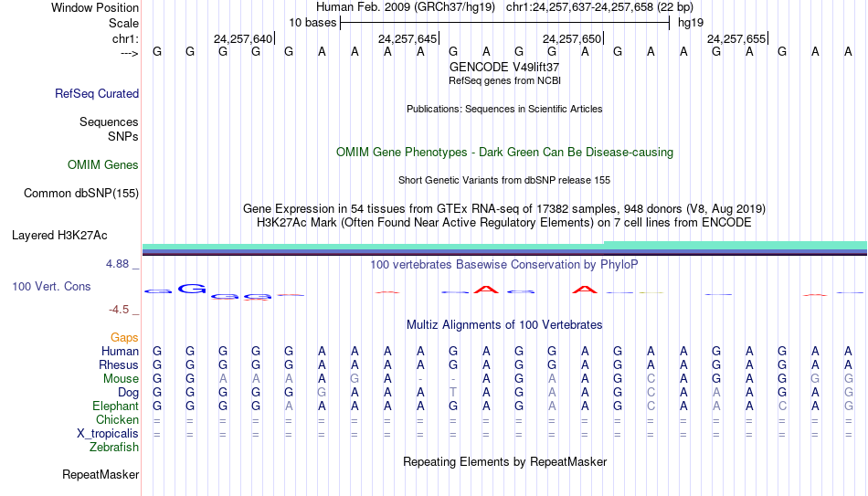The image size is (868, 496).
Task: Click the Scale label
Action: 123,23
